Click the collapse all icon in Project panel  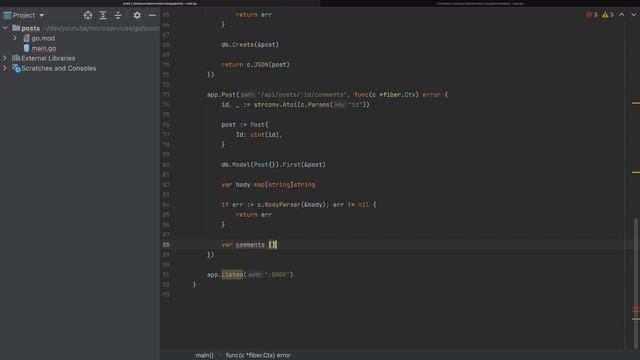click(x=118, y=16)
